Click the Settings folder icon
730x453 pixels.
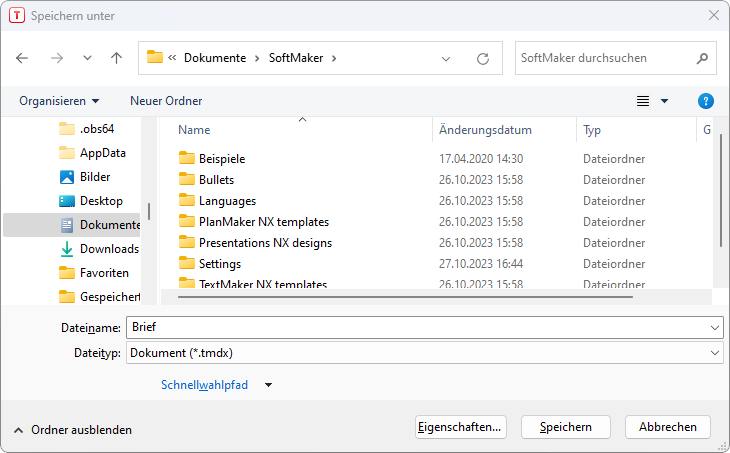187,263
